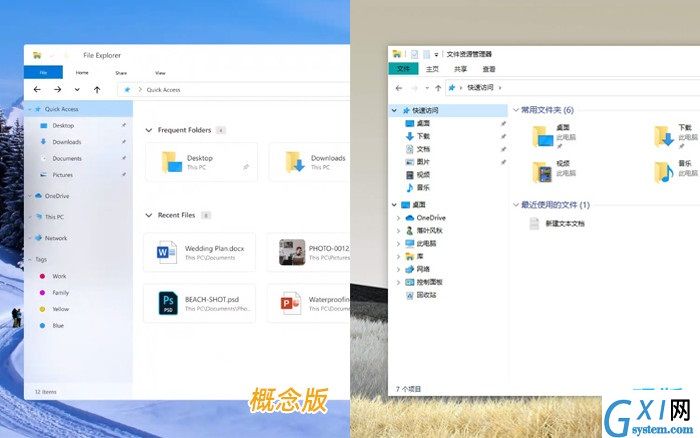Open the 共享 tab in the Chinese File Explorer
The height and width of the screenshot is (438, 700).
coord(460,69)
